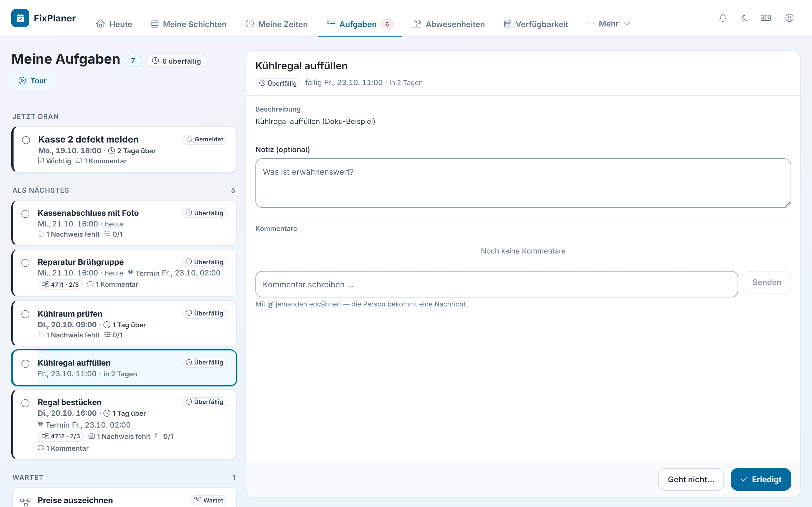Viewport: 812px width, 507px height.
Task: Click the Wartet badge on Preise auszeichnen
Action: pos(209,500)
